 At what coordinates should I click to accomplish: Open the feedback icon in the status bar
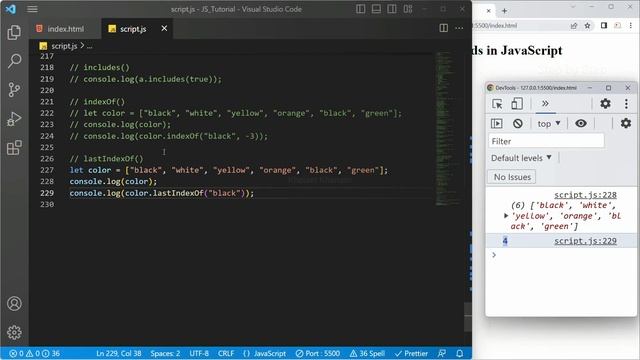click(442, 353)
